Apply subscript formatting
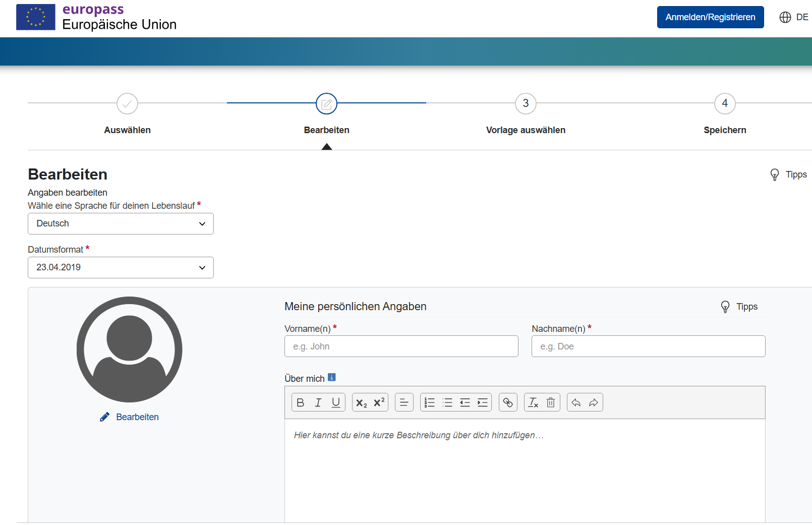This screenshot has width=812, height=525. coord(361,402)
